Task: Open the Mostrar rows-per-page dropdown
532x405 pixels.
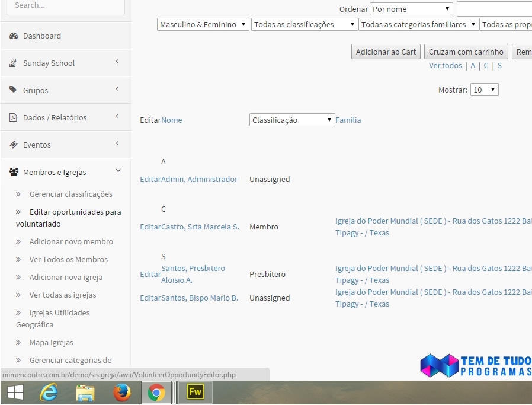Action: coord(484,90)
